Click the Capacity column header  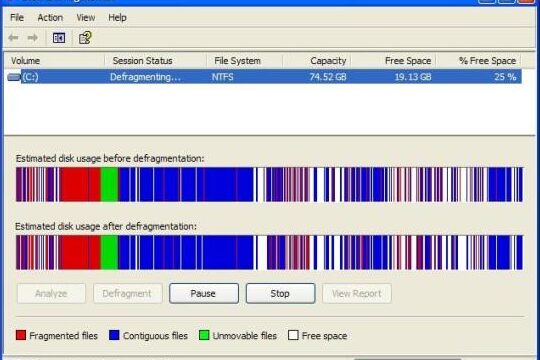pos(317,61)
